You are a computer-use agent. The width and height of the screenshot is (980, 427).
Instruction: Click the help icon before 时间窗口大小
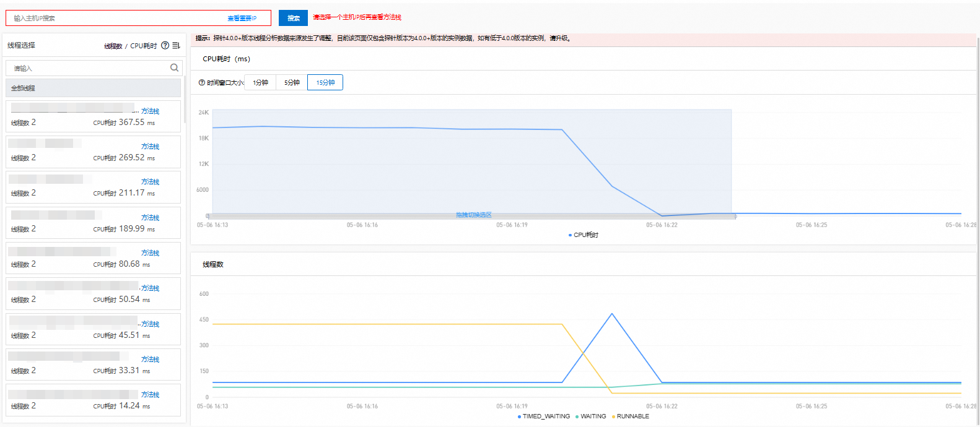tap(201, 82)
